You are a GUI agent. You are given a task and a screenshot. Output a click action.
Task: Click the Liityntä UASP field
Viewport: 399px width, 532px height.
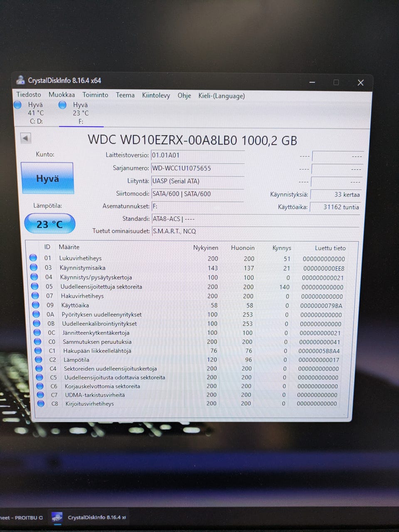point(197,181)
